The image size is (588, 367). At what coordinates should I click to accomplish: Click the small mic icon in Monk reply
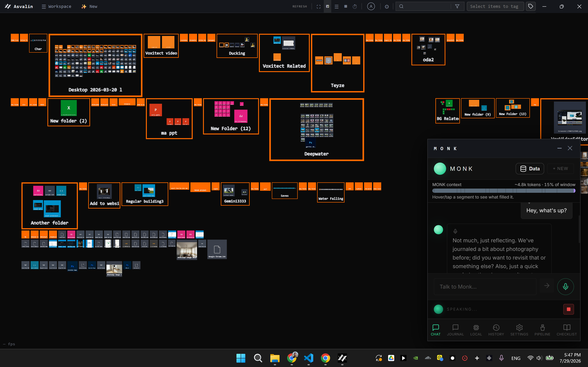point(455,231)
